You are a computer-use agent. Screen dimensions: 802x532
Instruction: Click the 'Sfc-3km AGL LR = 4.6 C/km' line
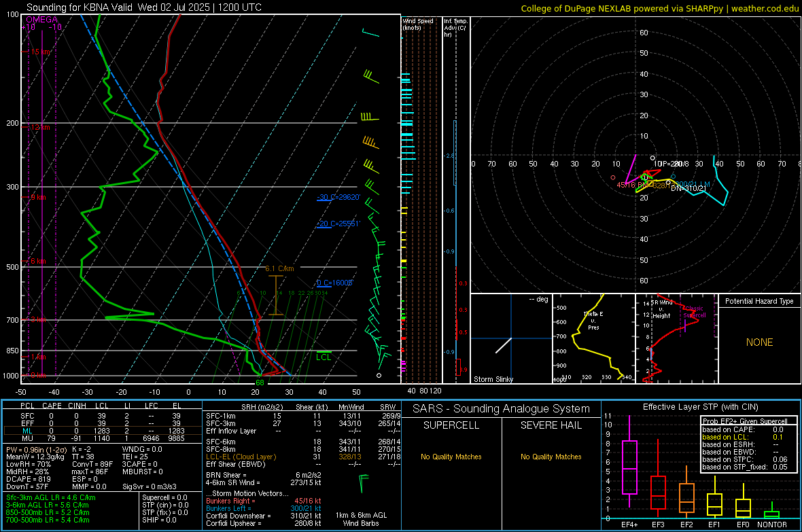51,497
